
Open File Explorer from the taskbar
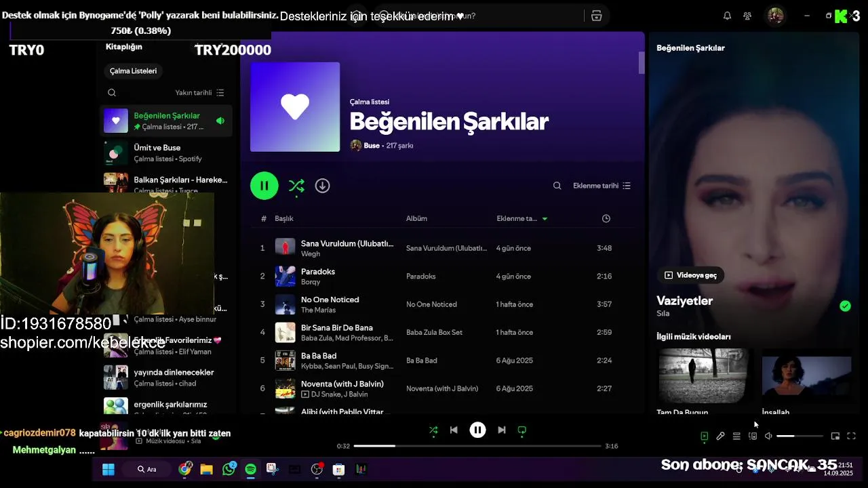[207, 470]
